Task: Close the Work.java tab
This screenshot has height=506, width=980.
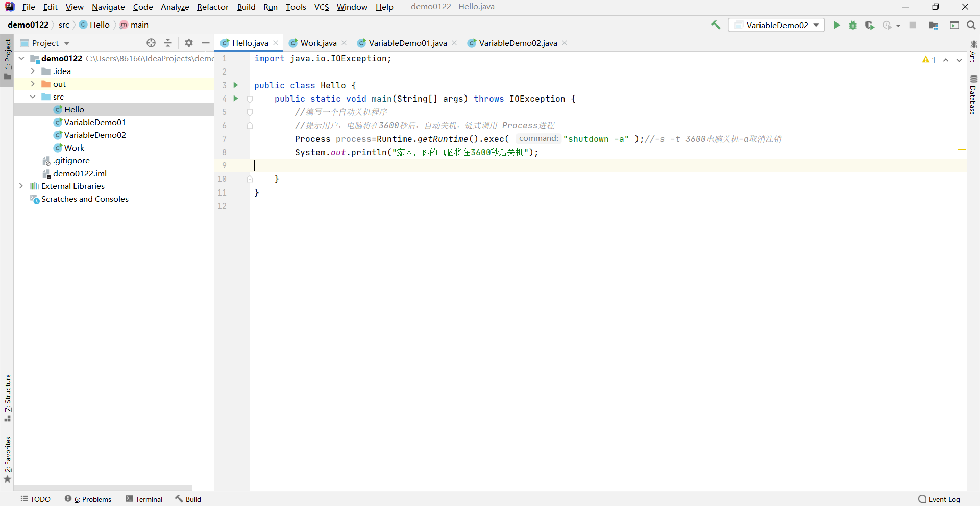Action: point(344,43)
